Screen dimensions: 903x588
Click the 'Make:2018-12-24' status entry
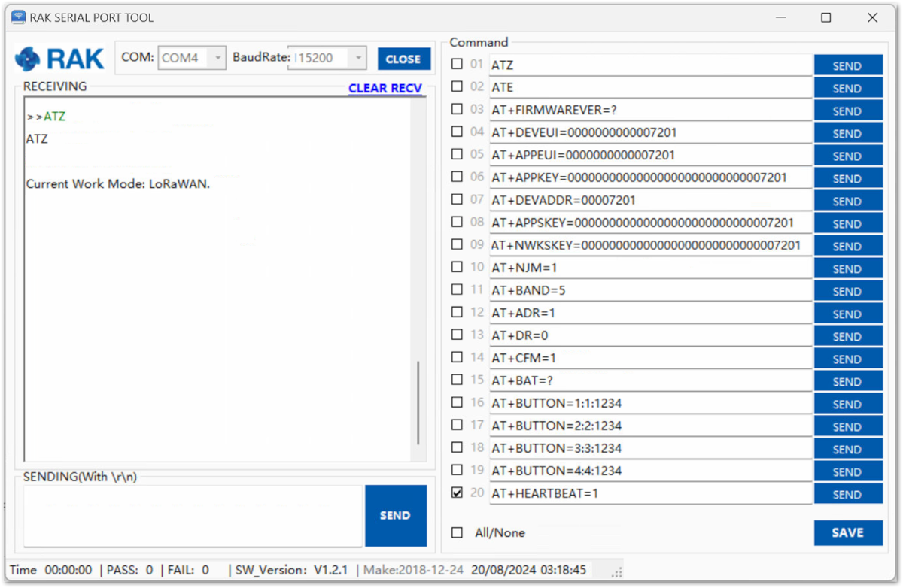pyautogui.click(x=413, y=570)
